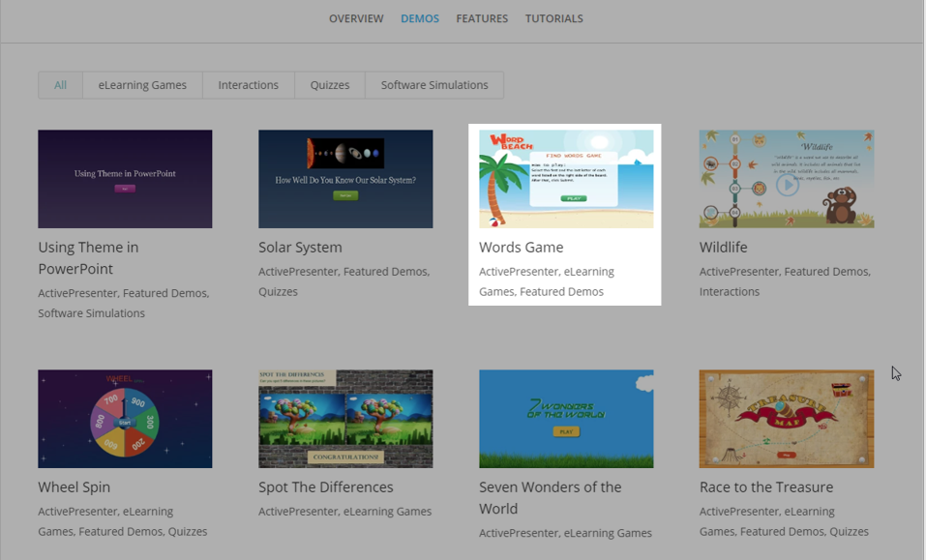Show only Interactions demos
The image size is (926, 560).
pyautogui.click(x=248, y=85)
